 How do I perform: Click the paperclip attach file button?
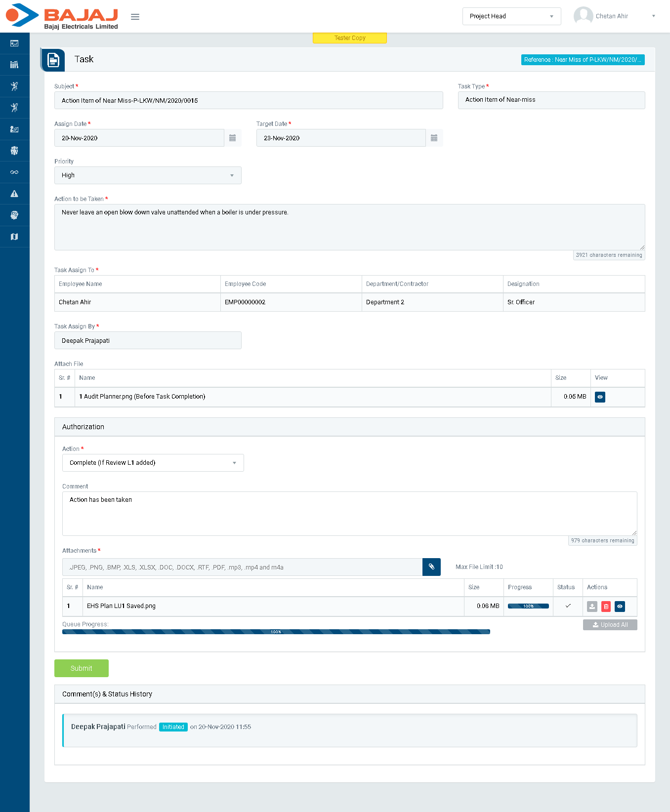431,567
